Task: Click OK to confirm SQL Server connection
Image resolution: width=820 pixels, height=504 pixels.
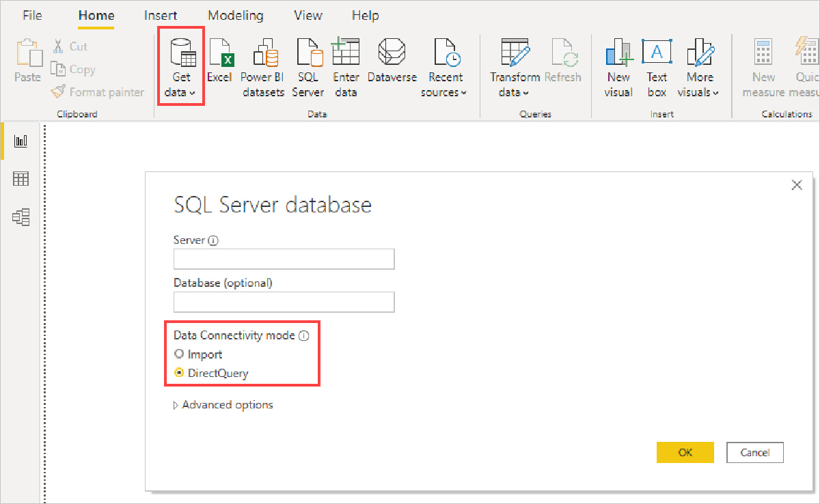Action: [685, 452]
